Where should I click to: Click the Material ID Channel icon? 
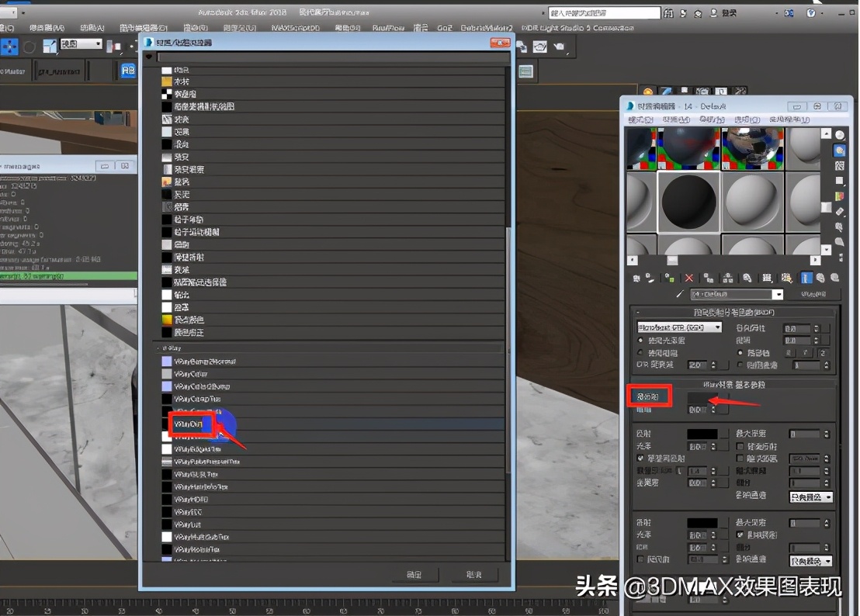point(767,278)
